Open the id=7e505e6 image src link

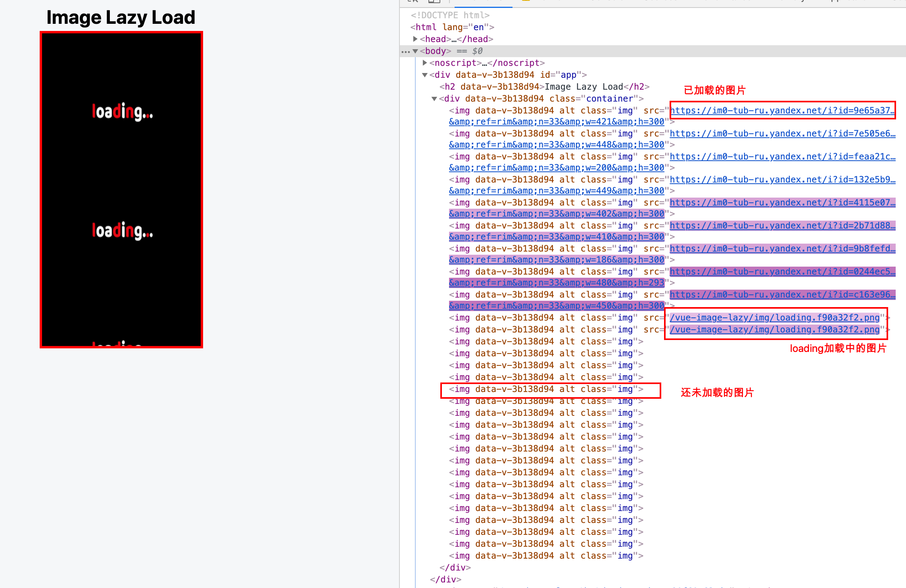tap(781, 133)
